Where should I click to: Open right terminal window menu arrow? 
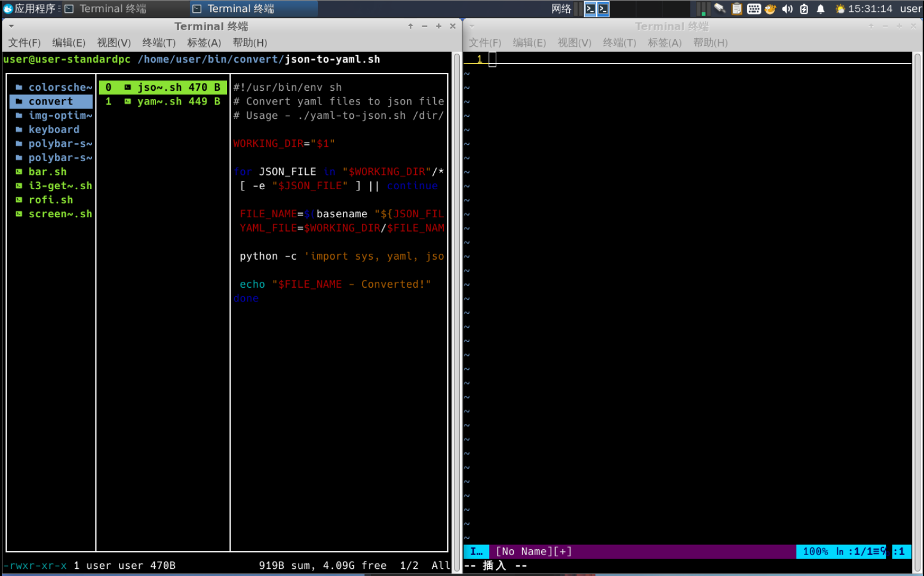472,26
